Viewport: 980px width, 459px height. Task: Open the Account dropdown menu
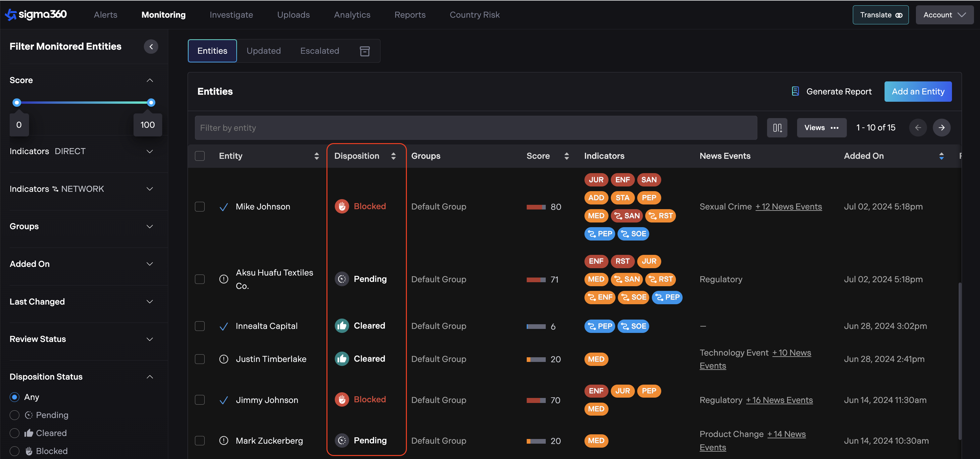pyautogui.click(x=944, y=15)
